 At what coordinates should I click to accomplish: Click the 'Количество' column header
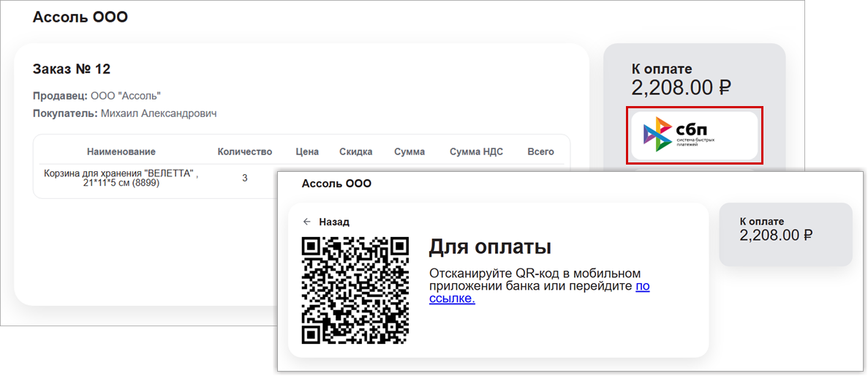[x=245, y=151]
